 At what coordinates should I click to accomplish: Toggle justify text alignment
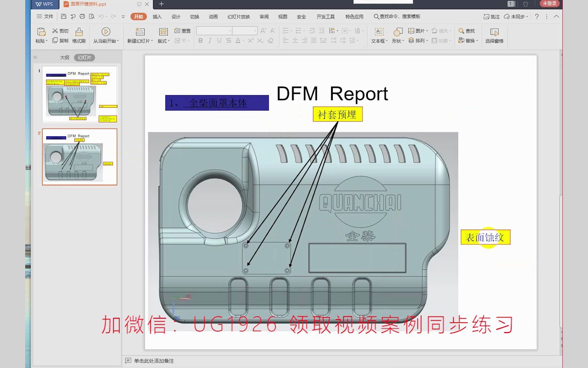click(314, 41)
